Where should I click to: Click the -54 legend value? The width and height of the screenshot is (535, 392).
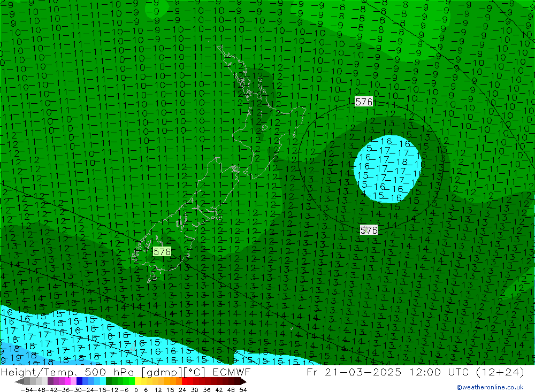click(x=27, y=389)
